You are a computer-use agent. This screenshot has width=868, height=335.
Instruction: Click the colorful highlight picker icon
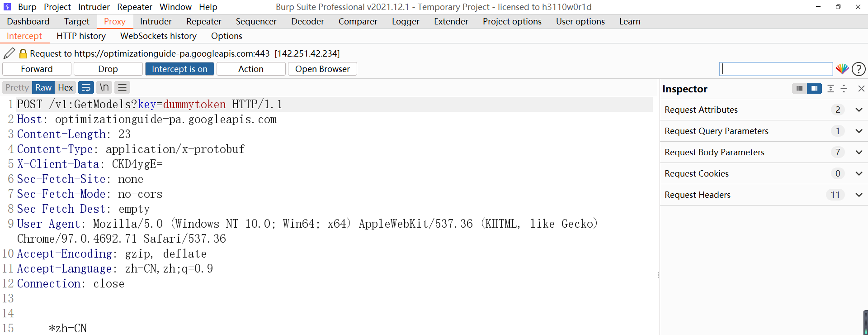[842, 69]
